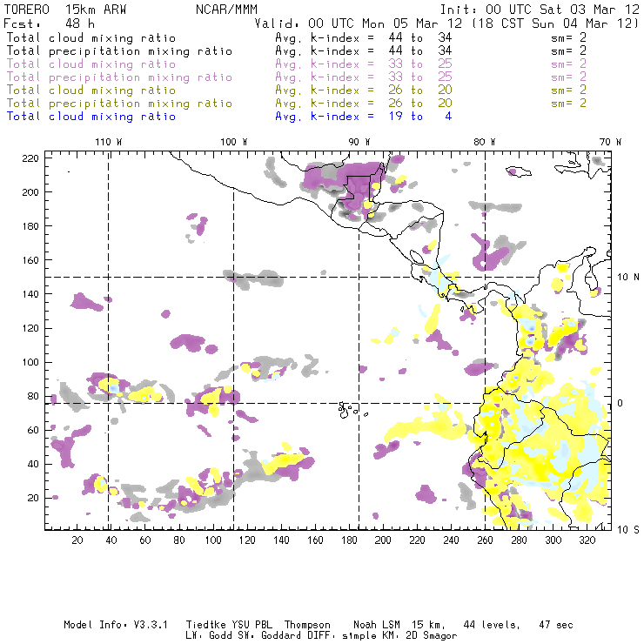Click the vertical axis tick label "220"
The image size is (644, 644).
coord(30,158)
